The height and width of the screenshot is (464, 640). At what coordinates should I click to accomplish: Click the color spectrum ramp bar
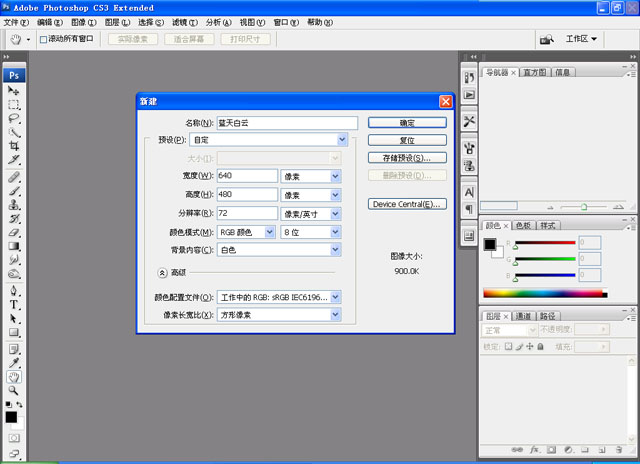545,293
